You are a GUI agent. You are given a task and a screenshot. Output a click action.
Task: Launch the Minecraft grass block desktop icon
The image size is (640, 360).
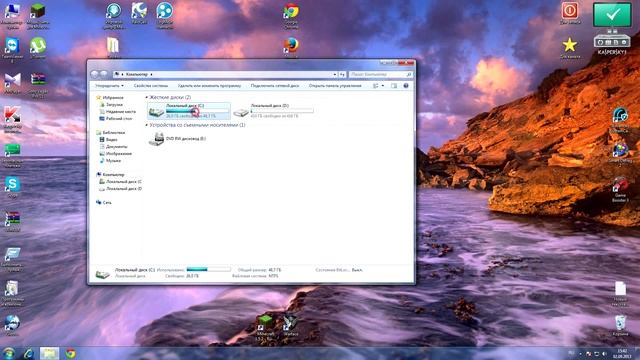(x=38, y=11)
